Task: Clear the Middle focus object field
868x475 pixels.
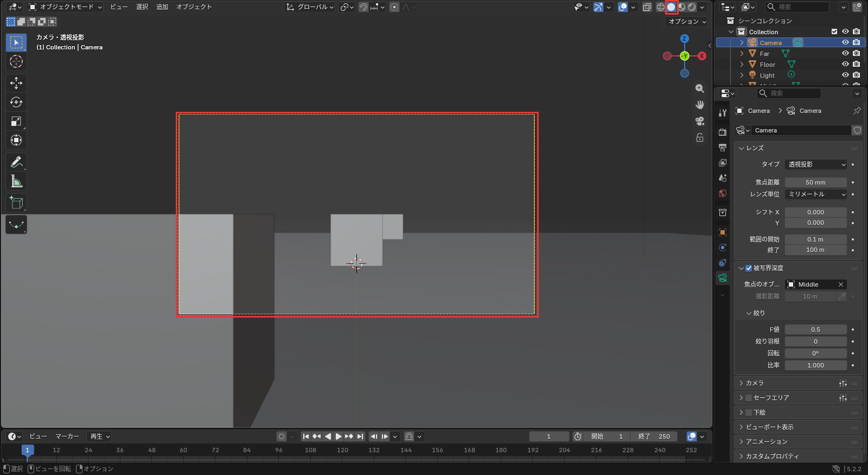Action: (841, 284)
